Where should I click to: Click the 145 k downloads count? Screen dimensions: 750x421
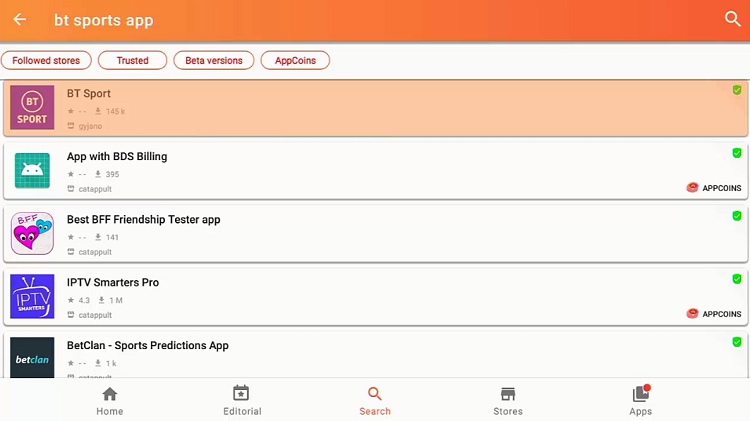click(115, 111)
